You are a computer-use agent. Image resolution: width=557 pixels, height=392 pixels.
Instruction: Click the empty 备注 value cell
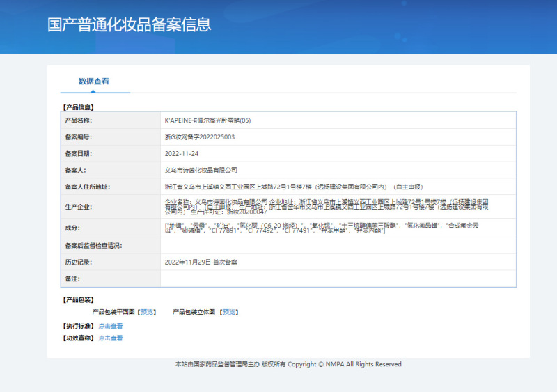(x=338, y=279)
